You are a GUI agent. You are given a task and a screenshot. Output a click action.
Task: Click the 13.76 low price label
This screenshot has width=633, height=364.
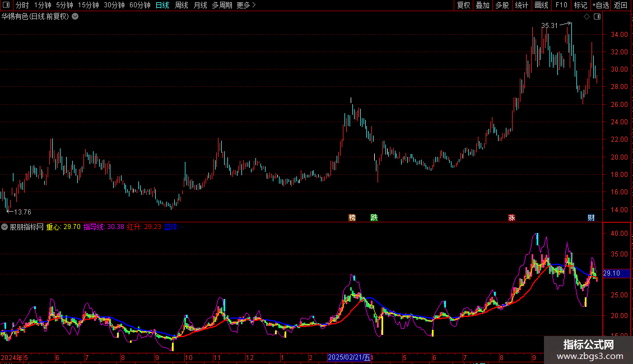pos(22,212)
